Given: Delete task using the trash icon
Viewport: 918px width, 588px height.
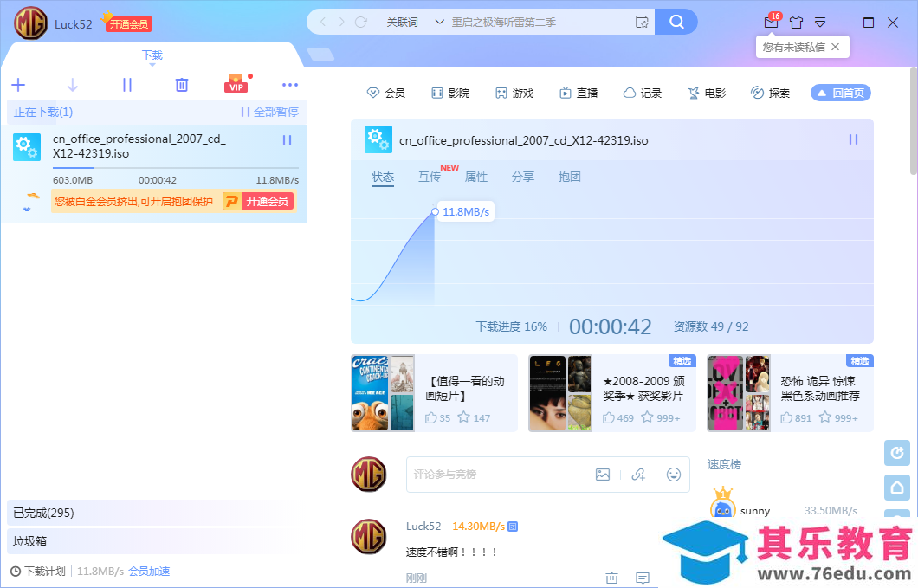Looking at the screenshot, I should [x=182, y=85].
